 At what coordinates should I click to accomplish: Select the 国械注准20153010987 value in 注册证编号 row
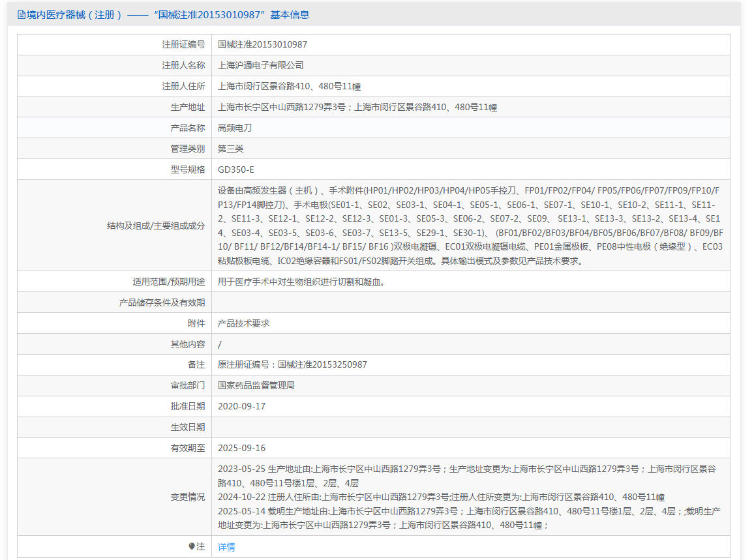click(x=263, y=45)
